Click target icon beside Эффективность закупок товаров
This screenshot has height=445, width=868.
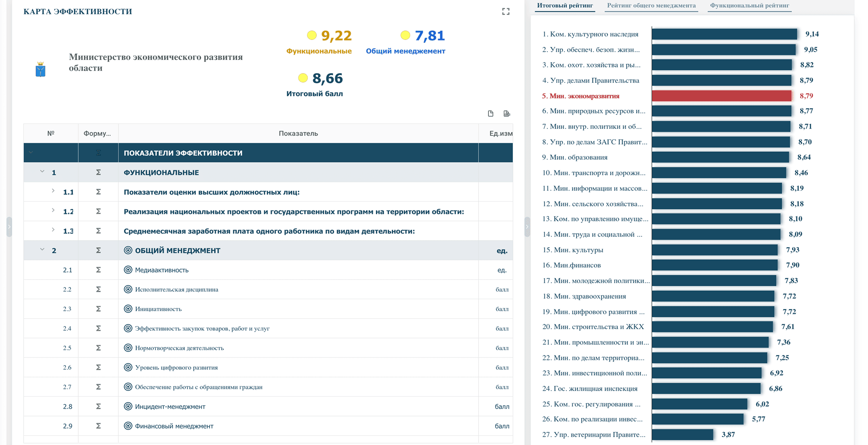(128, 328)
